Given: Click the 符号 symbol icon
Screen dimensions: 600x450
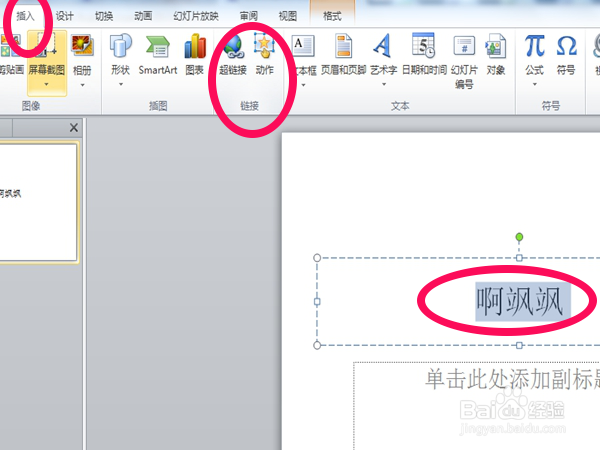Looking at the screenshot, I should pyautogui.click(x=566, y=46).
